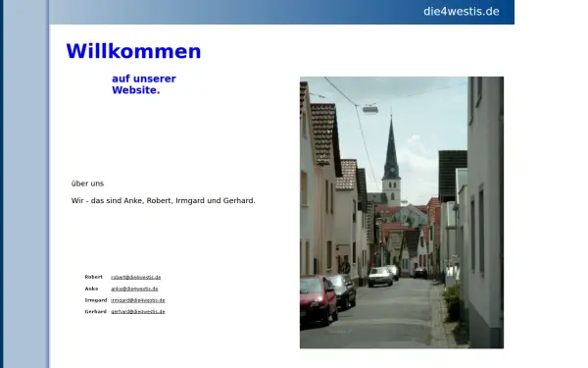Click the 'Anke' name label
588x368 pixels.
pyautogui.click(x=91, y=289)
